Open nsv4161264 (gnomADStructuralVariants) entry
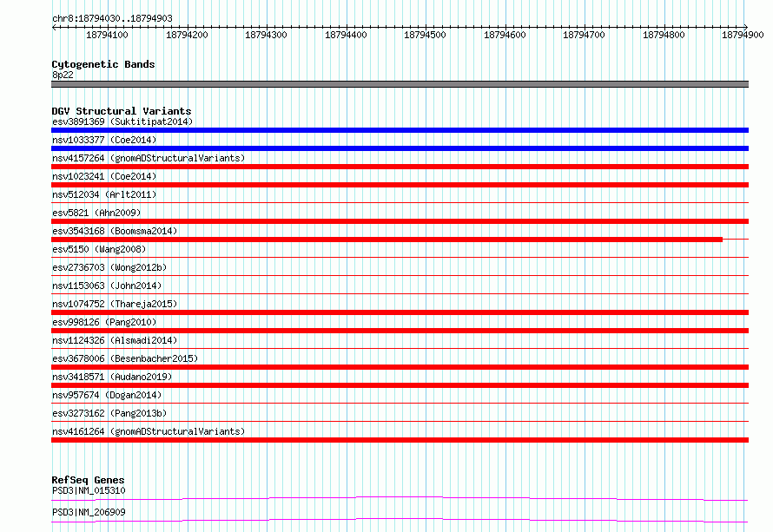773x532 pixels. [149, 431]
